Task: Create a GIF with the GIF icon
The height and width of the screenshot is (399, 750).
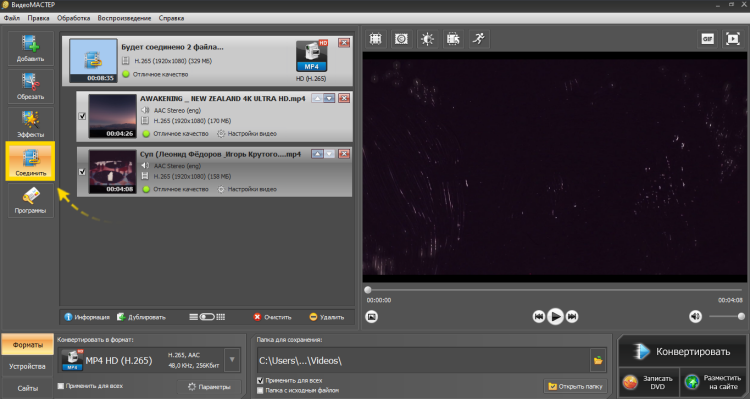Action: coord(707,39)
